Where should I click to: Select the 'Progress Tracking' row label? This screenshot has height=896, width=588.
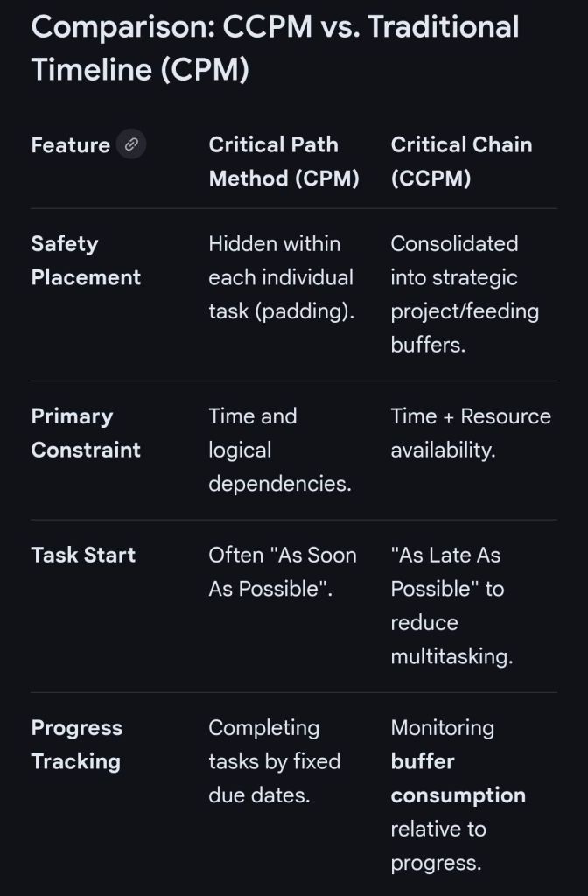point(77,745)
